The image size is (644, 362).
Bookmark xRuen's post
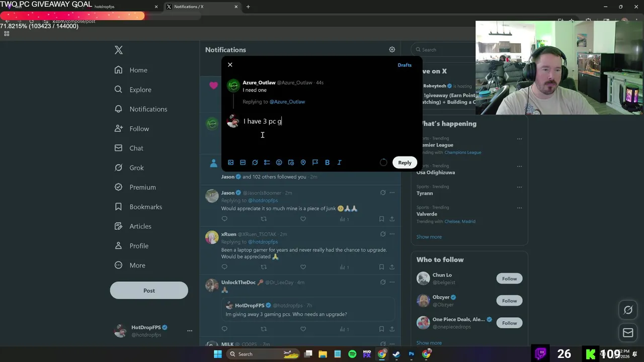click(x=381, y=267)
